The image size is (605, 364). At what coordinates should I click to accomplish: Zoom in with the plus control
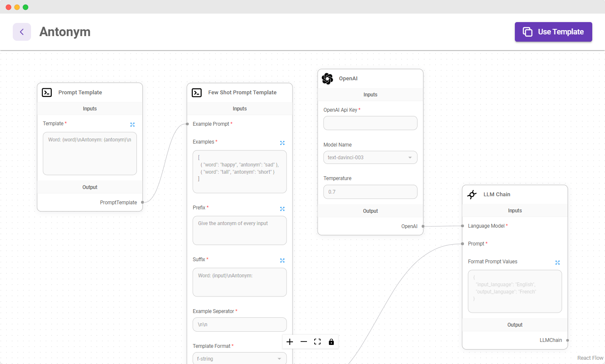290,342
